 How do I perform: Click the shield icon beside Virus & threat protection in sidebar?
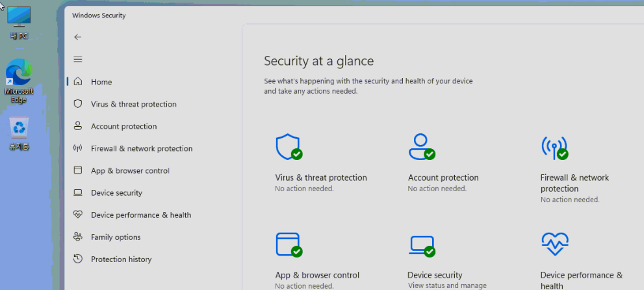[x=77, y=103]
